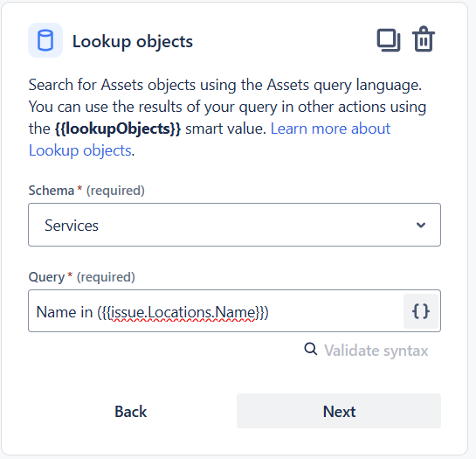Validate syntax of the query
476x459 pixels.
376,351
